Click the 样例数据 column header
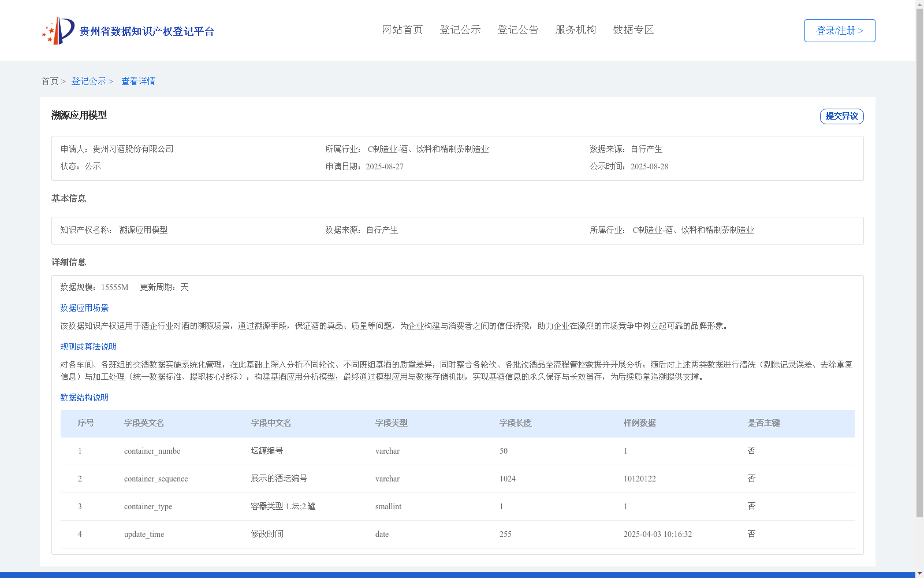Image resolution: width=924 pixels, height=578 pixels. pos(640,423)
